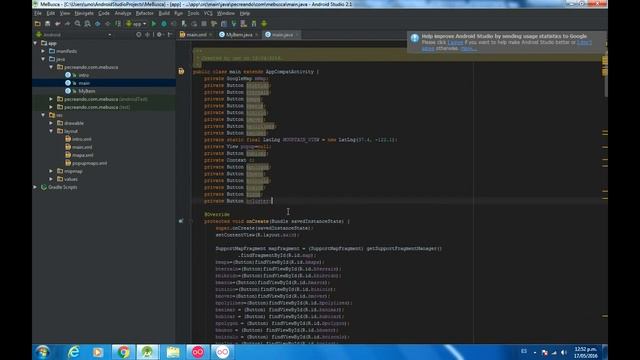Select mapa.xml layout file

(82, 155)
